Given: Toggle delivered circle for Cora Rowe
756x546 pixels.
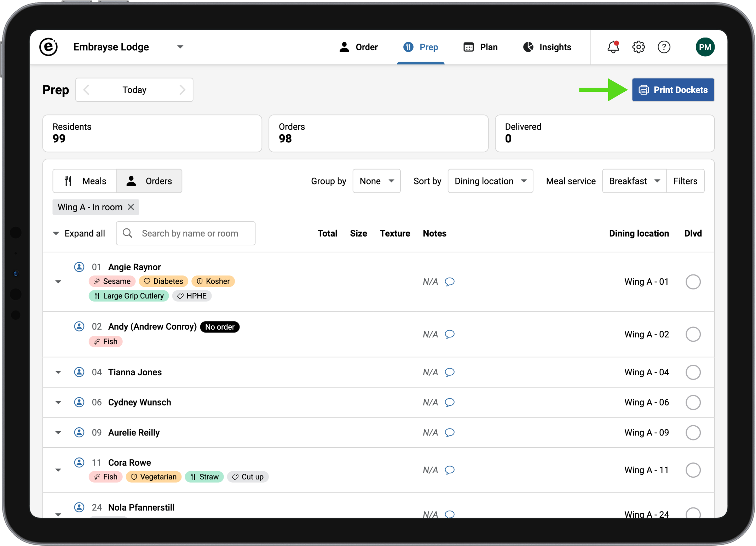Looking at the screenshot, I should [x=693, y=470].
